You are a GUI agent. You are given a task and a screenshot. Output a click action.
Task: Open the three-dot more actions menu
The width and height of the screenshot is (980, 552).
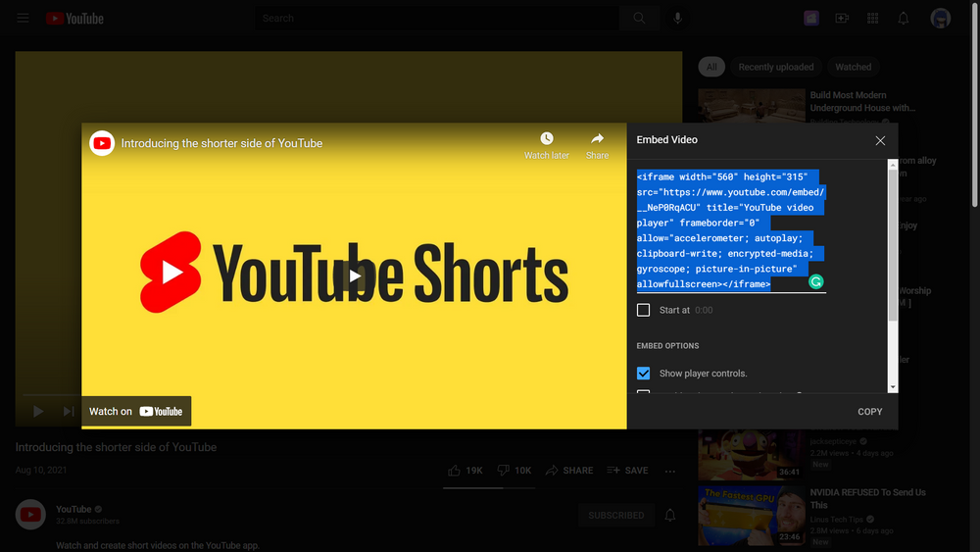point(670,471)
